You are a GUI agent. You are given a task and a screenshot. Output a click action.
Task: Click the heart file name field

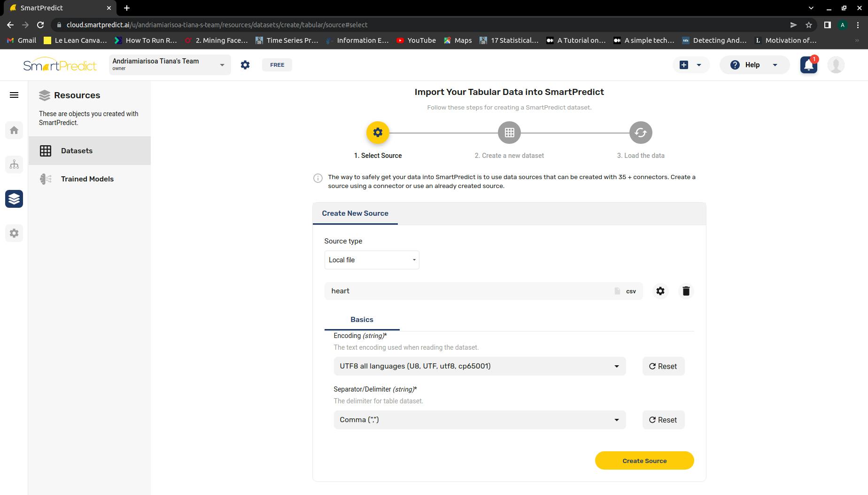click(x=483, y=291)
